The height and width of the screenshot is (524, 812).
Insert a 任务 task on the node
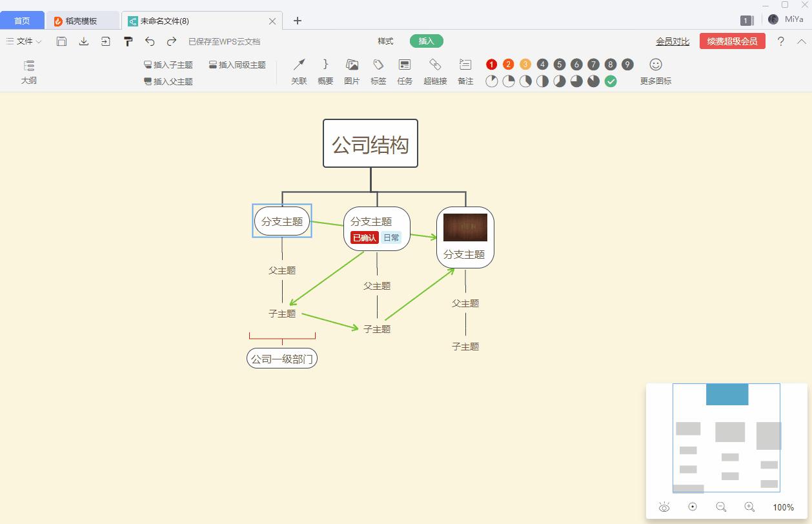click(x=405, y=71)
